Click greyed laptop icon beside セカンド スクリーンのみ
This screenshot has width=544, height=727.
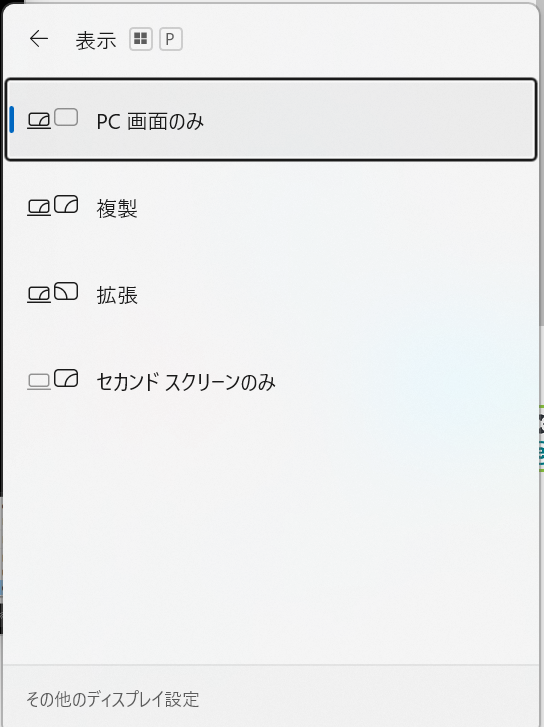click(39, 382)
